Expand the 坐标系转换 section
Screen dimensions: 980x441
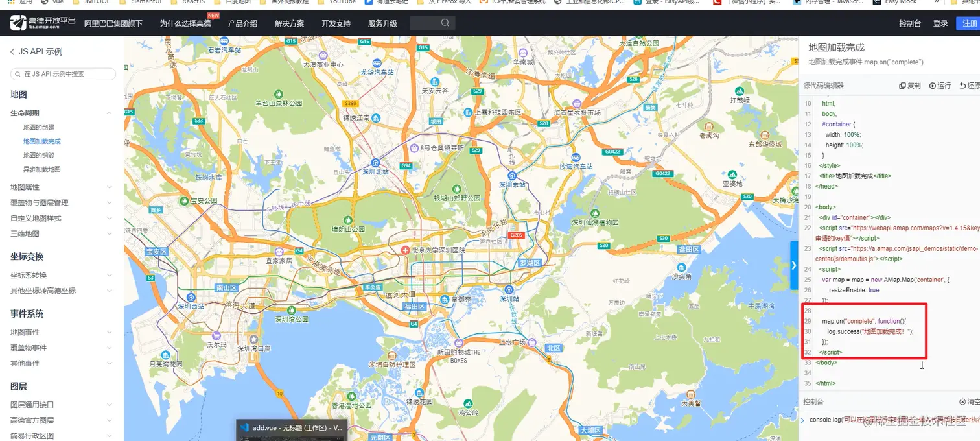coord(109,276)
